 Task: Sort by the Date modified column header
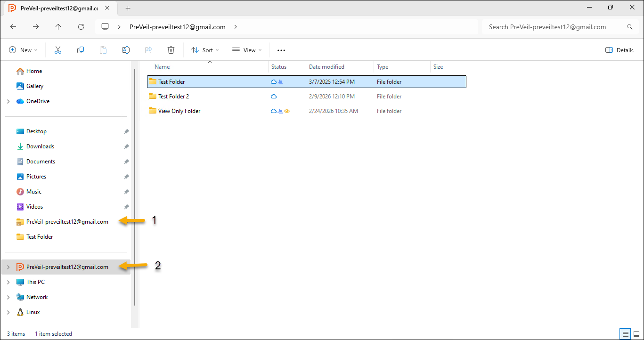(x=326, y=67)
